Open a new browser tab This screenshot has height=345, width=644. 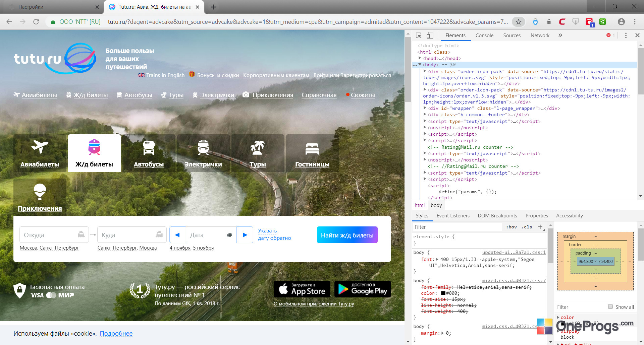pos(213,7)
